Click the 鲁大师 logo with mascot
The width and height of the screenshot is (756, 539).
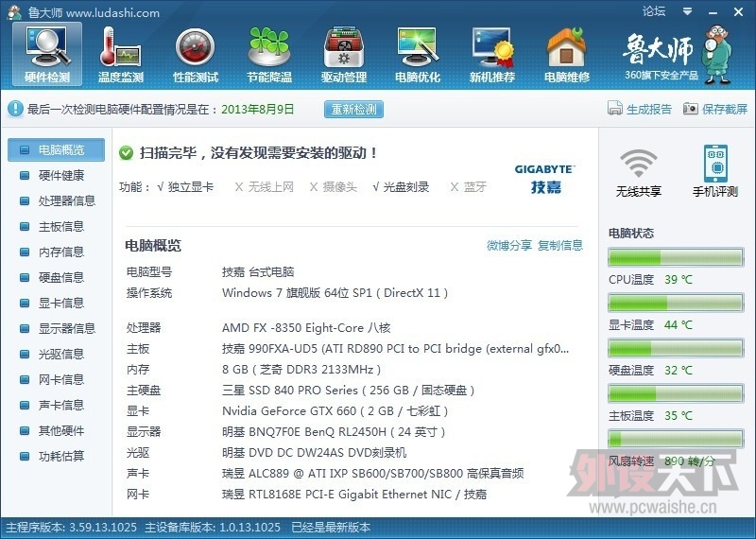coord(679,56)
